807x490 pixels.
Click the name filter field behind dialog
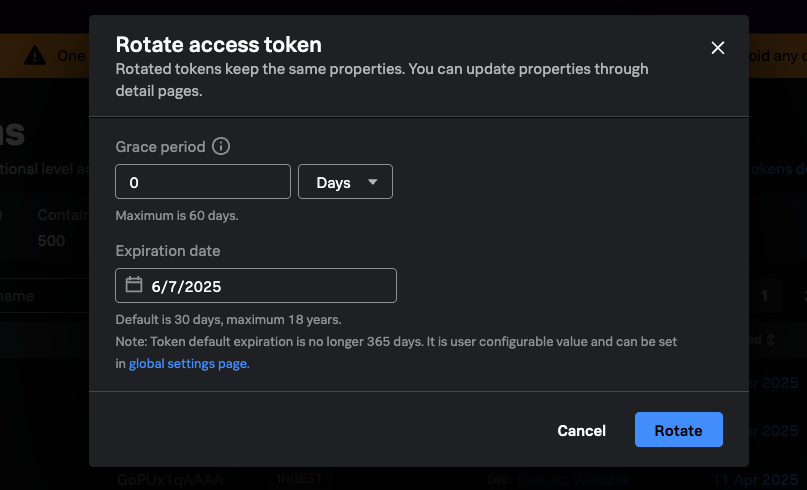tap(40, 296)
